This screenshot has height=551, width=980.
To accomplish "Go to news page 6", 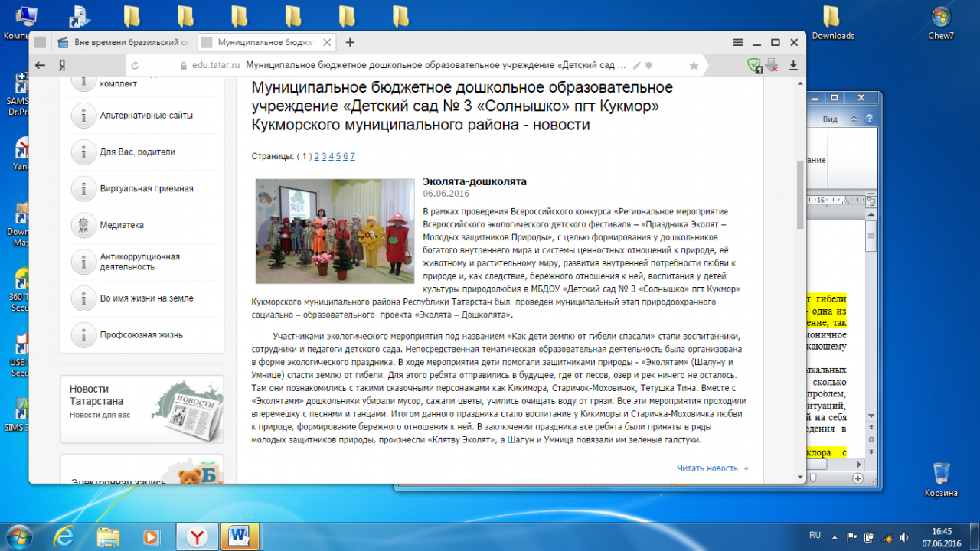I will pos(345,156).
